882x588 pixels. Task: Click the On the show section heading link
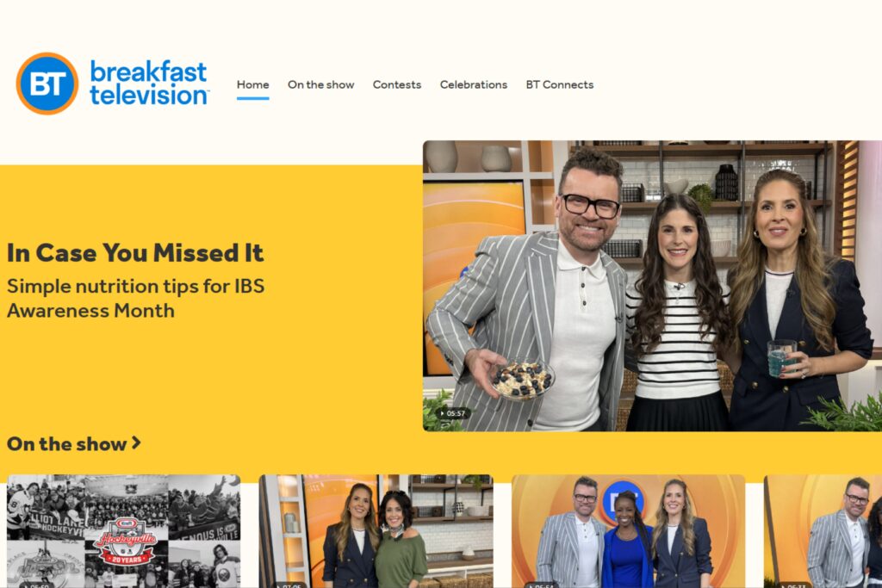coord(74,443)
